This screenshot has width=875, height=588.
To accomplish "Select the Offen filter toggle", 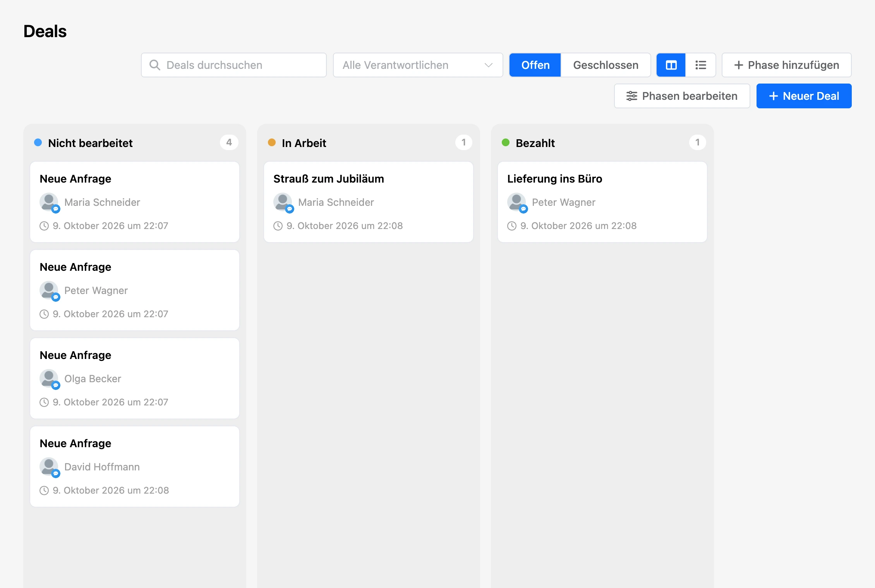I will coord(535,65).
